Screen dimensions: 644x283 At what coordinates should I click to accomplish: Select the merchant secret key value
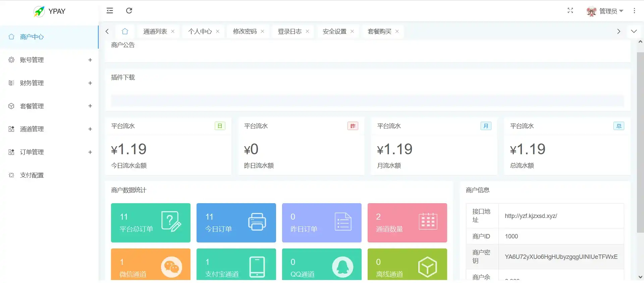click(561, 257)
